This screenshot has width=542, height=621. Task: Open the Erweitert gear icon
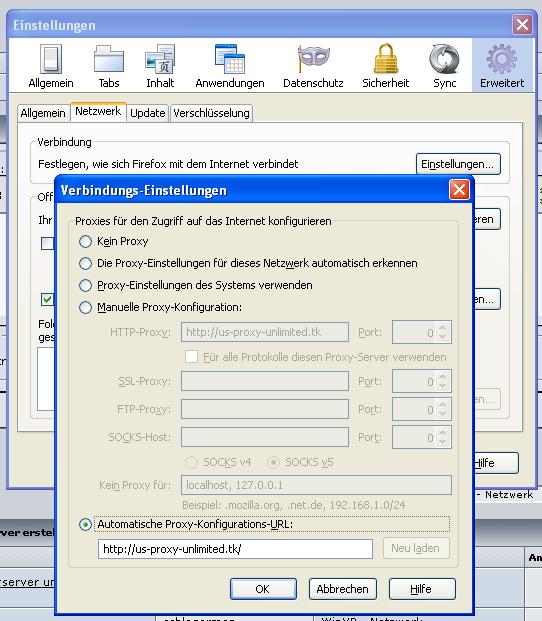pyautogui.click(x=502, y=66)
